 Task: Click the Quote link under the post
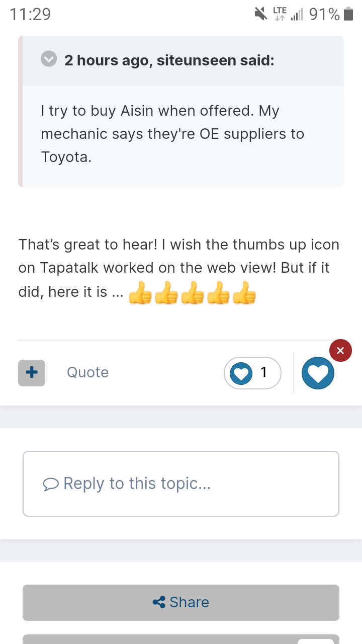tap(87, 372)
